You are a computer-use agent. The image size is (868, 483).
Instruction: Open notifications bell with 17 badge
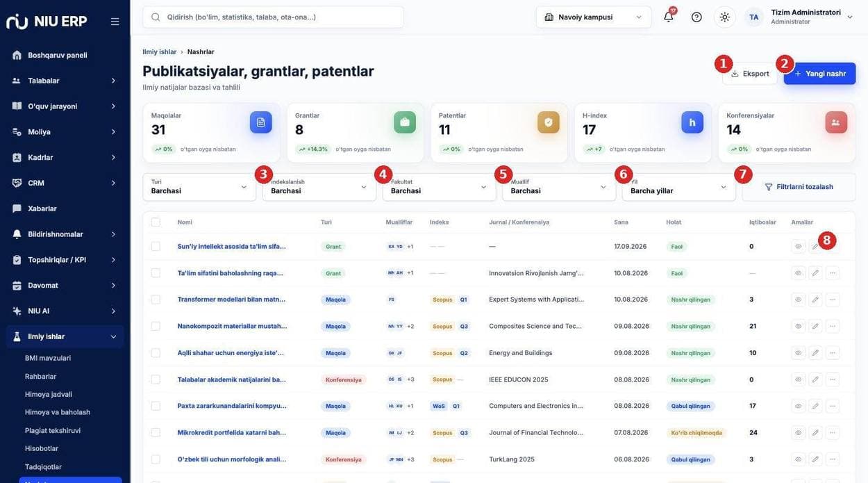[x=668, y=17]
